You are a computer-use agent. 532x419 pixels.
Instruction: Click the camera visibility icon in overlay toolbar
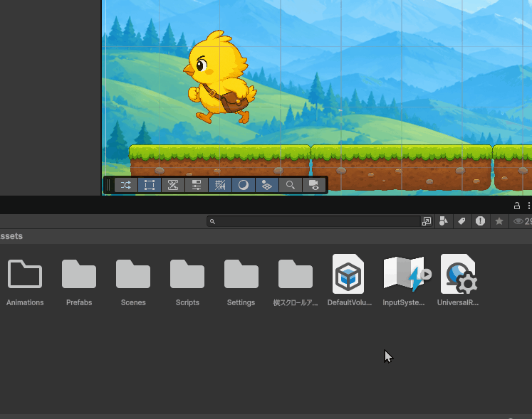point(314,185)
